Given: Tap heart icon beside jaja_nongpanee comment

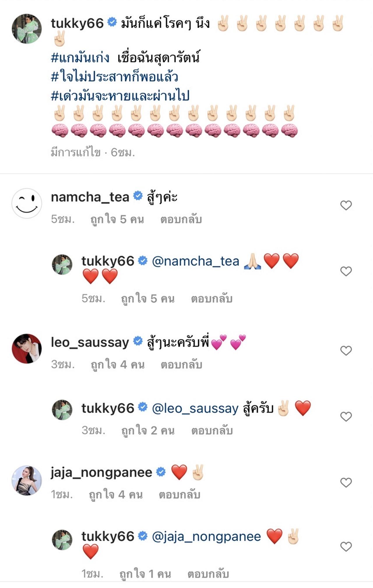Looking at the screenshot, I should 346,483.
